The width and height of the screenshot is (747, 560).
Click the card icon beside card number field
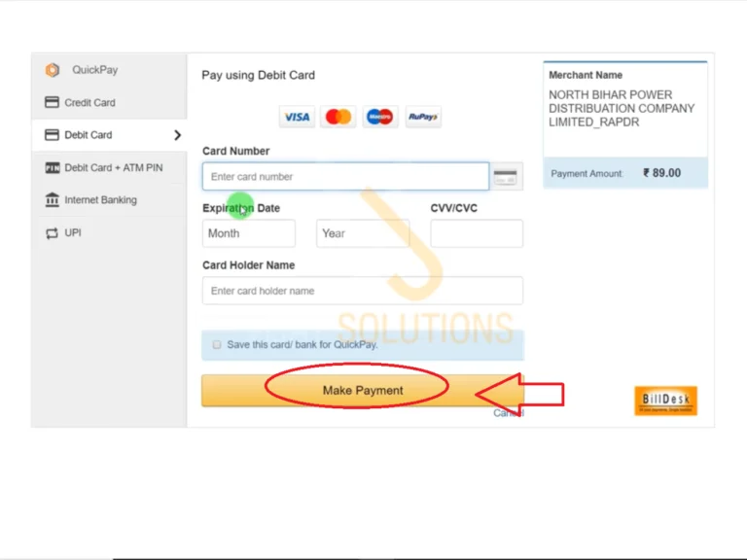point(506,177)
